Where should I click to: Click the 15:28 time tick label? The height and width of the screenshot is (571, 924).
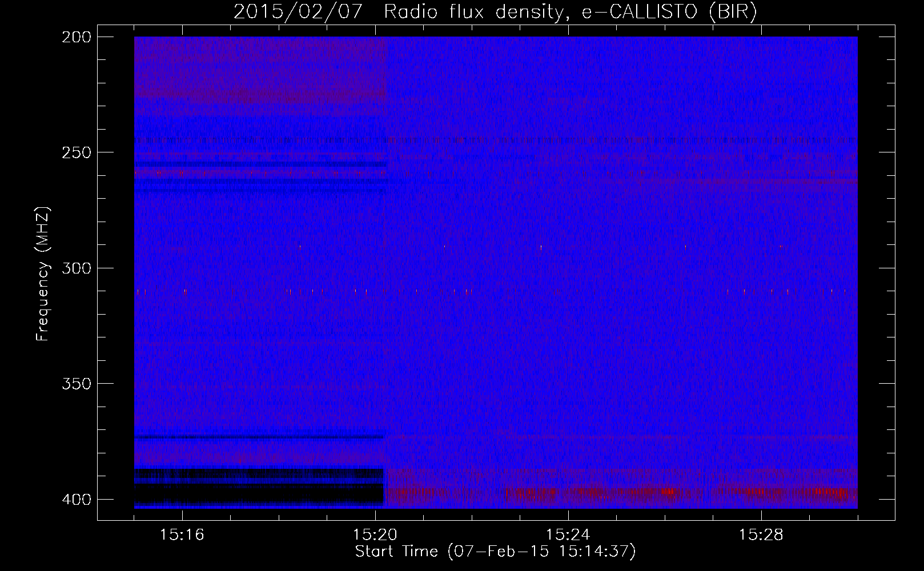tap(761, 535)
